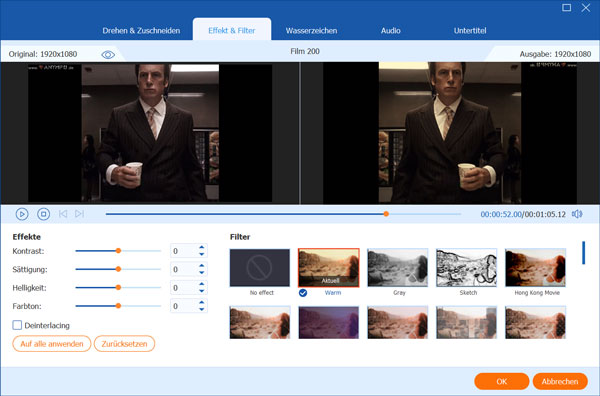The image size is (600, 396).
Task: Click the Abbrechen button
Action: pos(560,381)
